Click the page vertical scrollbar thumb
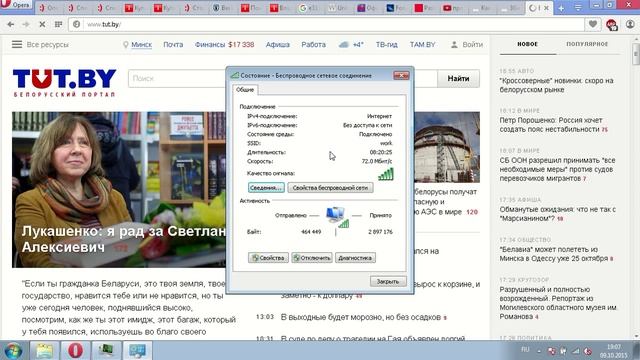 click(x=636, y=54)
